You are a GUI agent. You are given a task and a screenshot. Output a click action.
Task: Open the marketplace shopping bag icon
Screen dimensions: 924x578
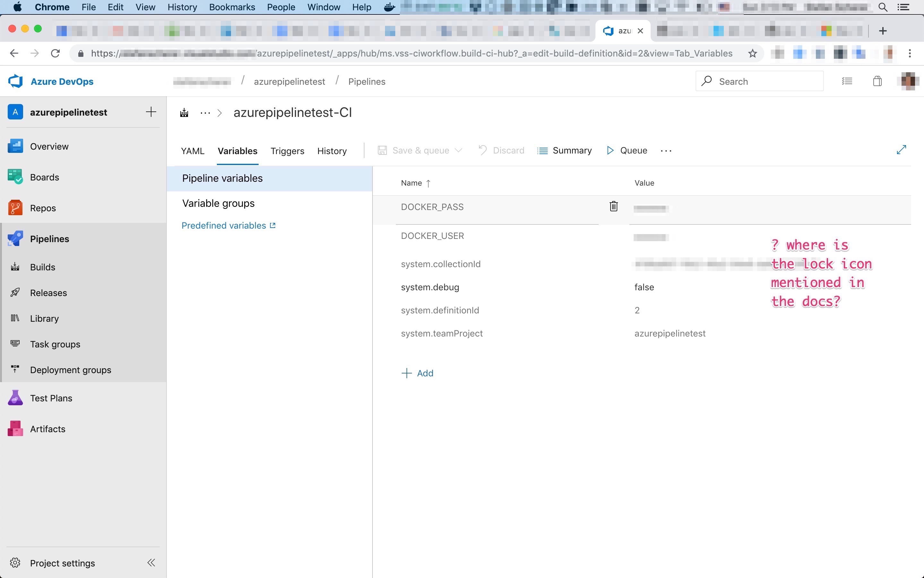click(x=877, y=82)
